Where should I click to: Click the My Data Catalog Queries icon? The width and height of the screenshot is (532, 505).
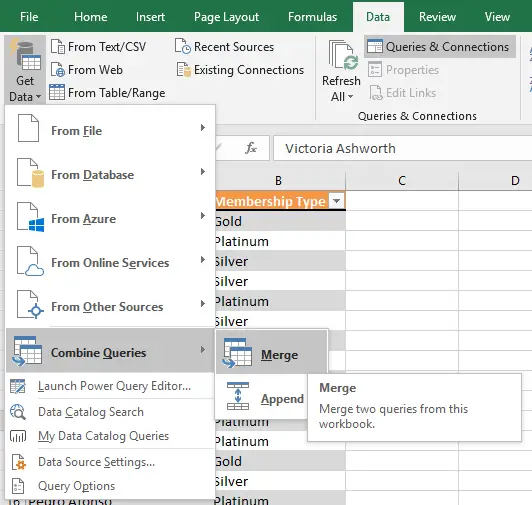coord(18,436)
